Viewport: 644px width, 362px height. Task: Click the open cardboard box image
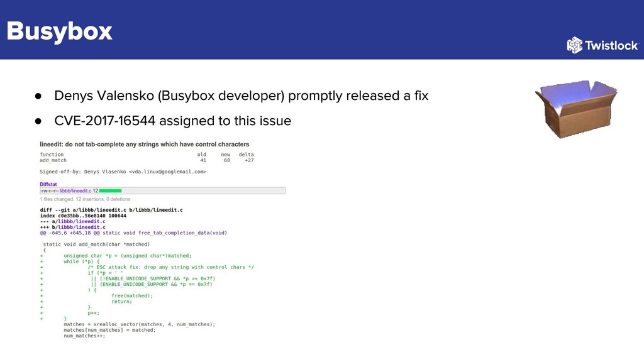click(576, 109)
